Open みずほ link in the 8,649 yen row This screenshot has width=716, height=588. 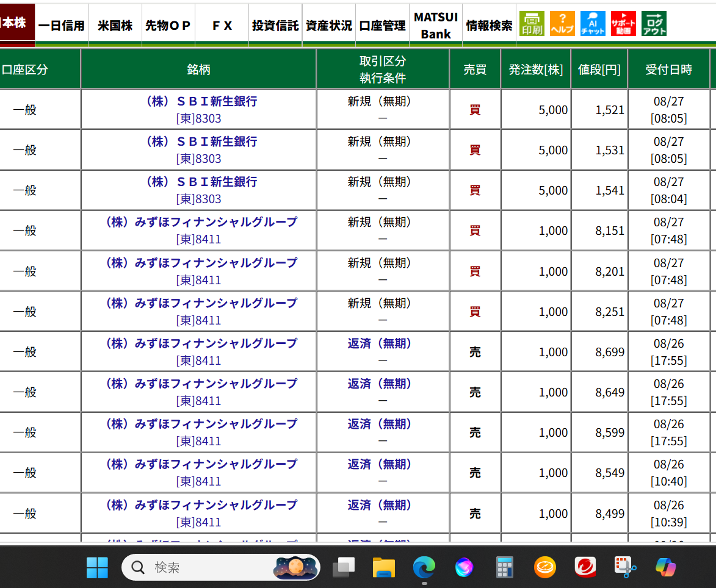tap(201, 383)
